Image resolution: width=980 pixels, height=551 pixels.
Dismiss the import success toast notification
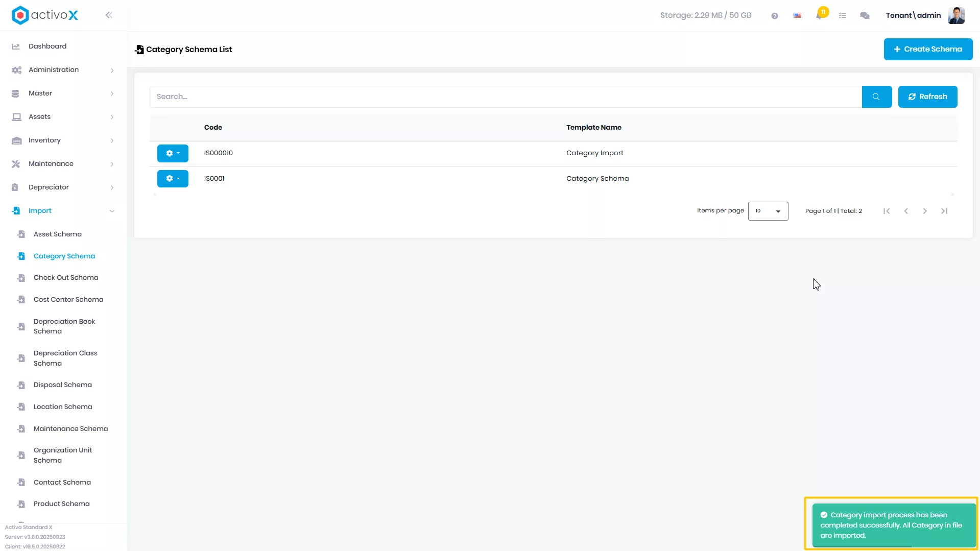click(x=894, y=525)
